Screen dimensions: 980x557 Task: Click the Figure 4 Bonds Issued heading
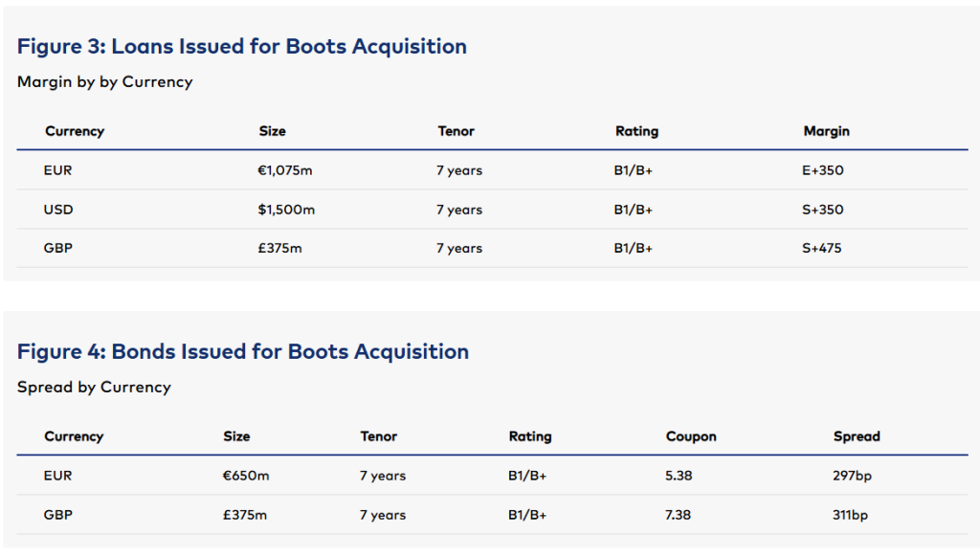242,351
